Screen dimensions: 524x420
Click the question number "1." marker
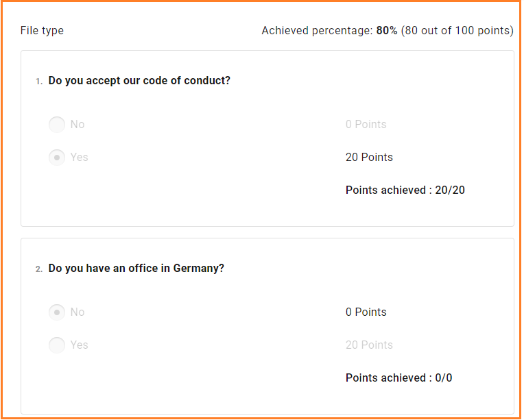coord(39,82)
